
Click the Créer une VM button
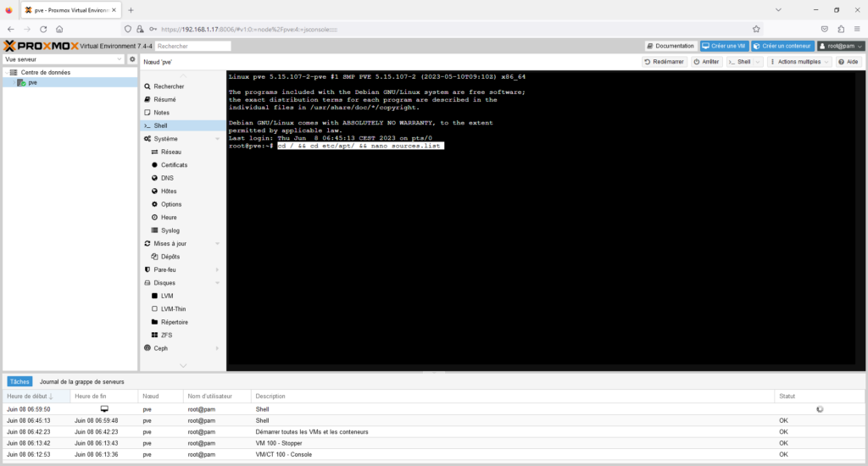[723, 46]
